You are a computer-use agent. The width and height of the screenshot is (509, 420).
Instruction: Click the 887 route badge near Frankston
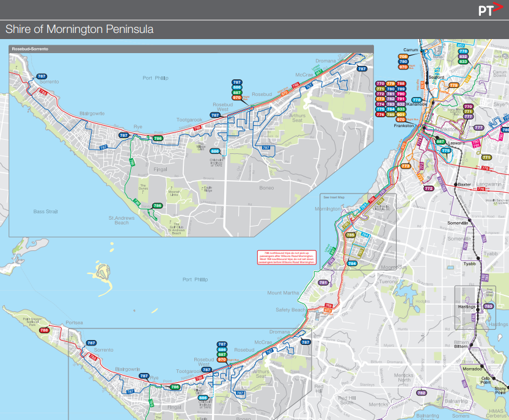click(x=440, y=142)
